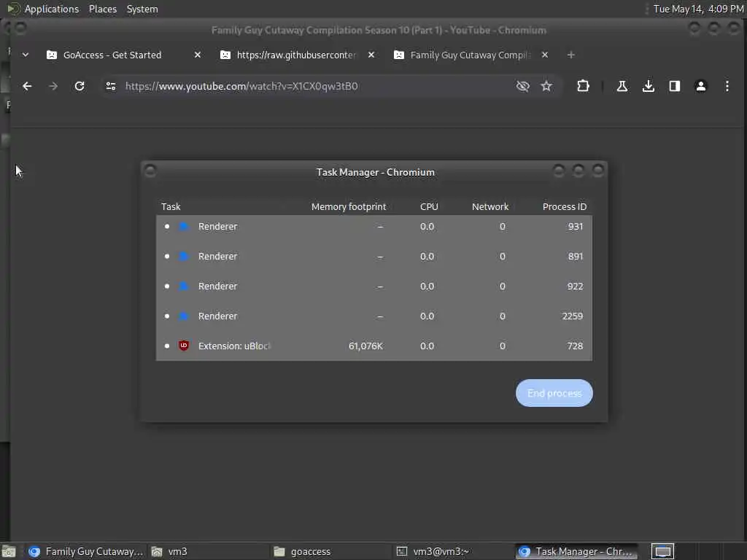Switch to Task Manager - Chromium taskbar item
Image resolution: width=747 pixels, height=560 pixels.
[576, 551]
